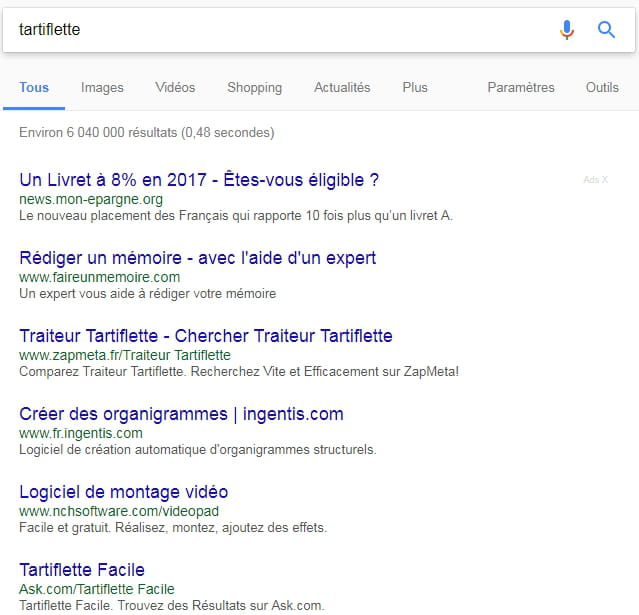Open www.fr.ingentis.com URL
The width and height of the screenshot is (639, 615).
click(x=81, y=433)
